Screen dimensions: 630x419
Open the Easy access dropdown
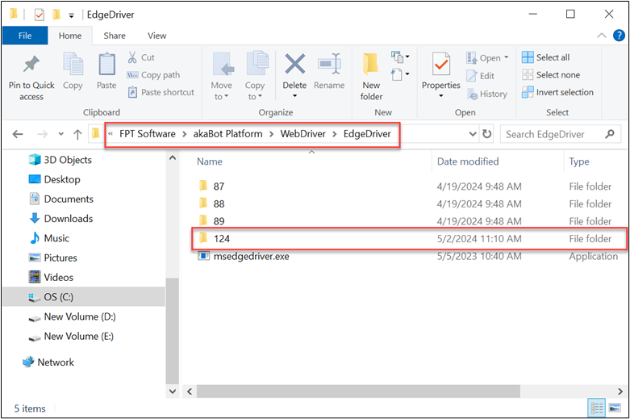[x=400, y=74]
